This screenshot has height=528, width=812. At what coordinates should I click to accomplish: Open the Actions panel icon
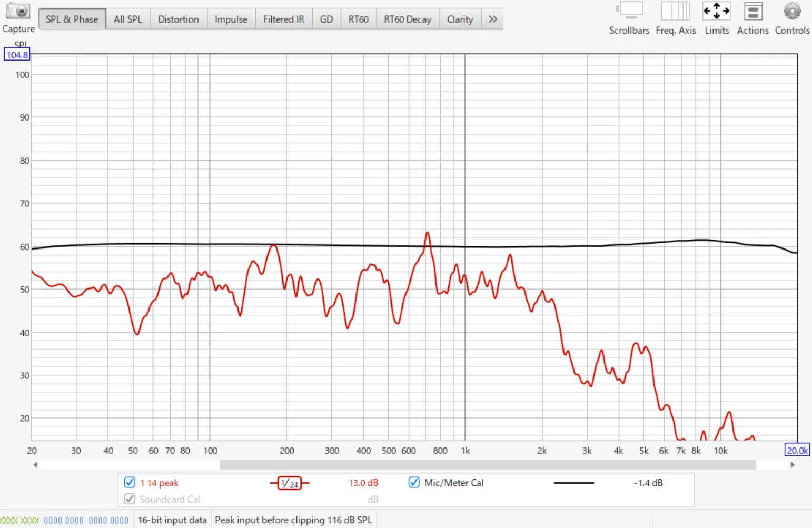click(x=752, y=12)
